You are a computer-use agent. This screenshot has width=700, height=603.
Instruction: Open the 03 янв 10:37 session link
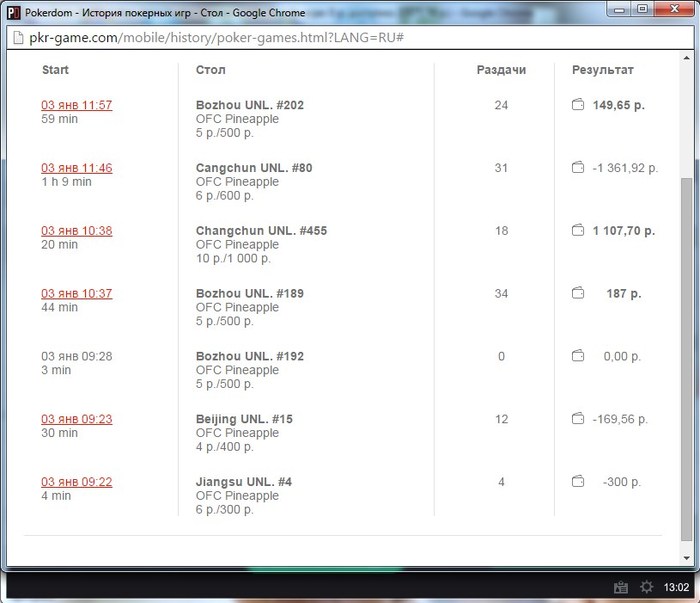(x=76, y=293)
